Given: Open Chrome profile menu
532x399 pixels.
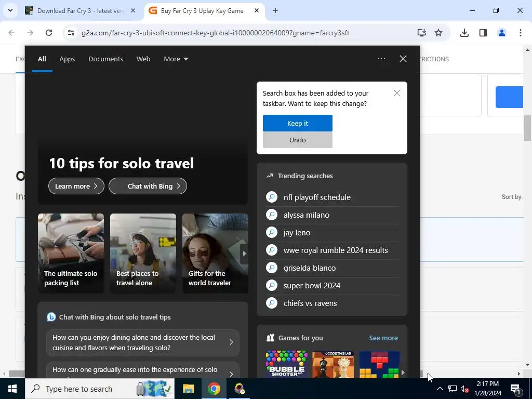Looking at the screenshot, I should coord(501,33).
